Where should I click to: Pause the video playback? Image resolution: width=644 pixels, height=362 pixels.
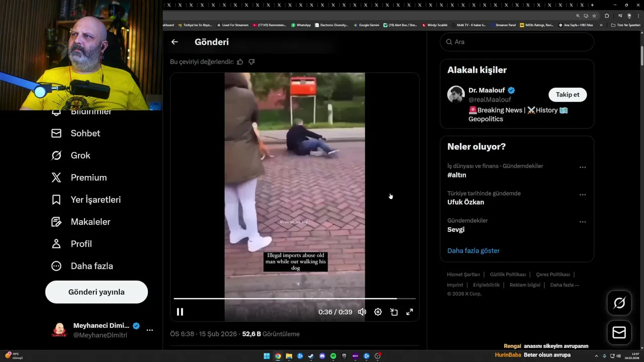click(x=180, y=312)
